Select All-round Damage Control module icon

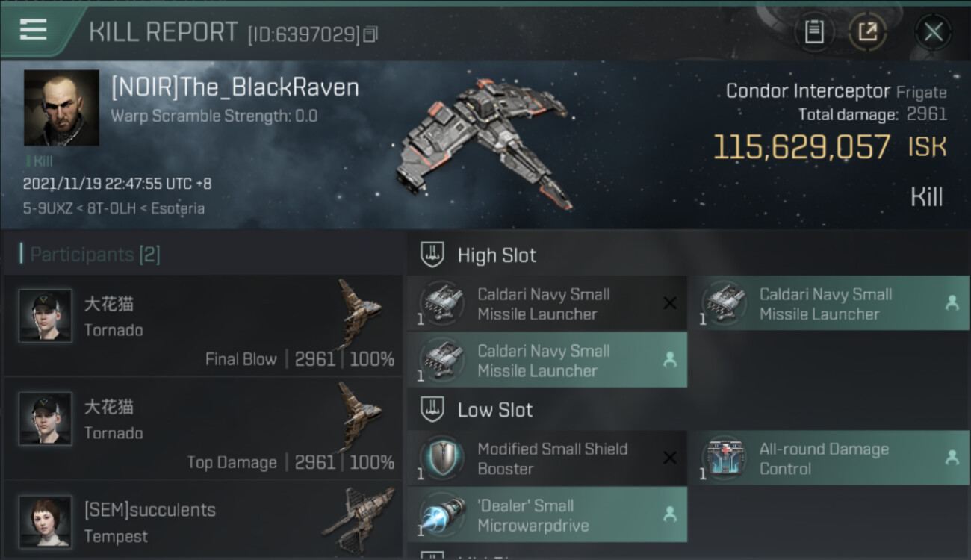pyautogui.click(x=724, y=458)
